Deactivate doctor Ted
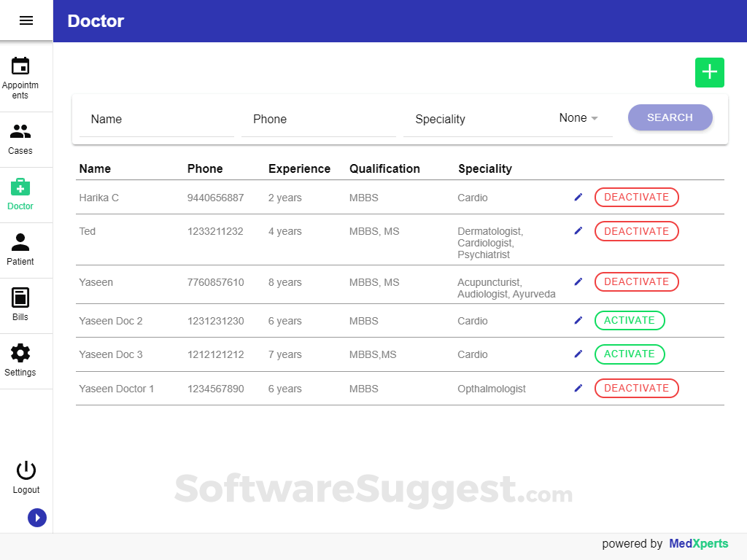The height and width of the screenshot is (560, 747). 636,231
